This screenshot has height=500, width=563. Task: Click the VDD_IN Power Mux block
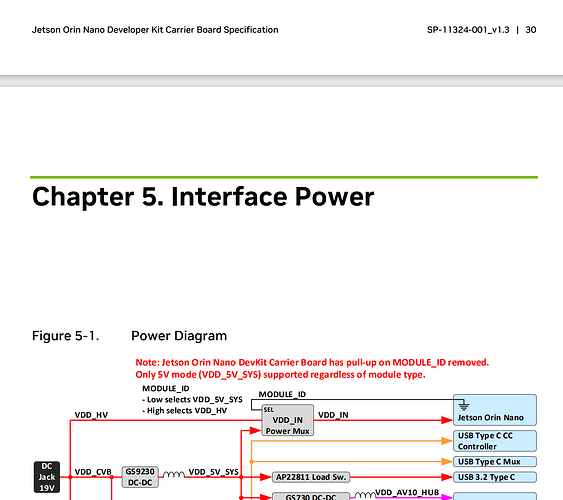pos(288,420)
